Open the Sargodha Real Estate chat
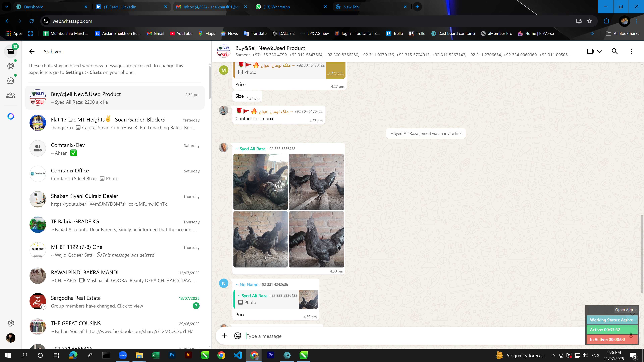 pyautogui.click(x=115, y=301)
